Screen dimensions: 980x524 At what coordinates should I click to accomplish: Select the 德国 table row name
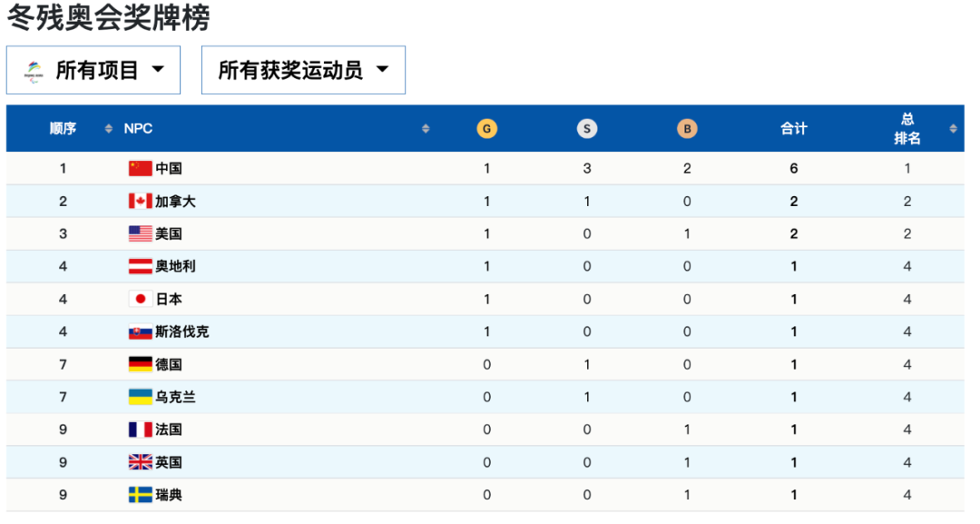click(x=169, y=364)
